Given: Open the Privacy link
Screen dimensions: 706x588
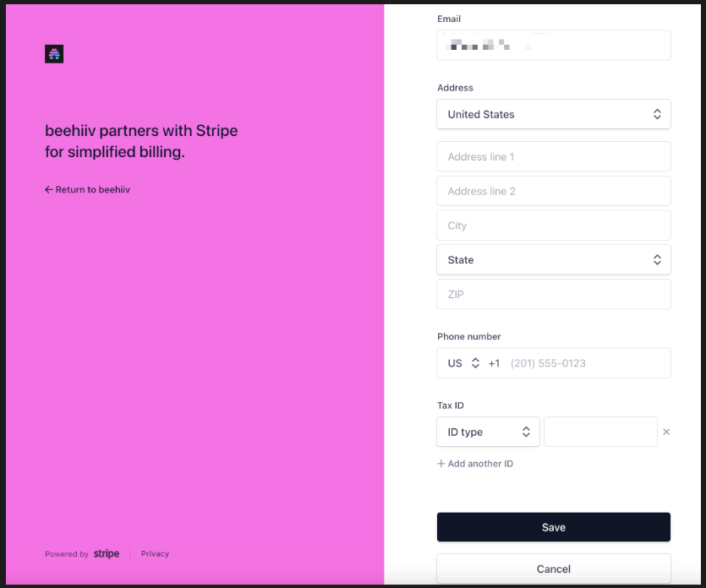Looking at the screenshot, I should coord(155,554).
